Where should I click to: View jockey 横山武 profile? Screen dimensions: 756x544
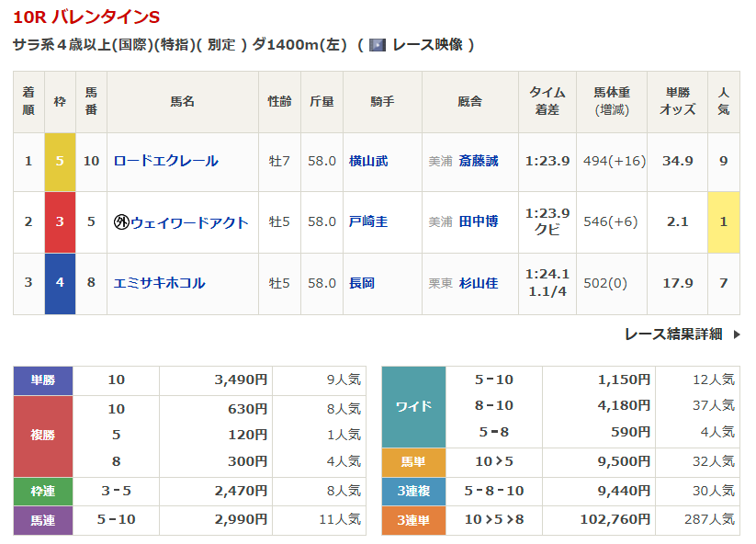[368, 161]
